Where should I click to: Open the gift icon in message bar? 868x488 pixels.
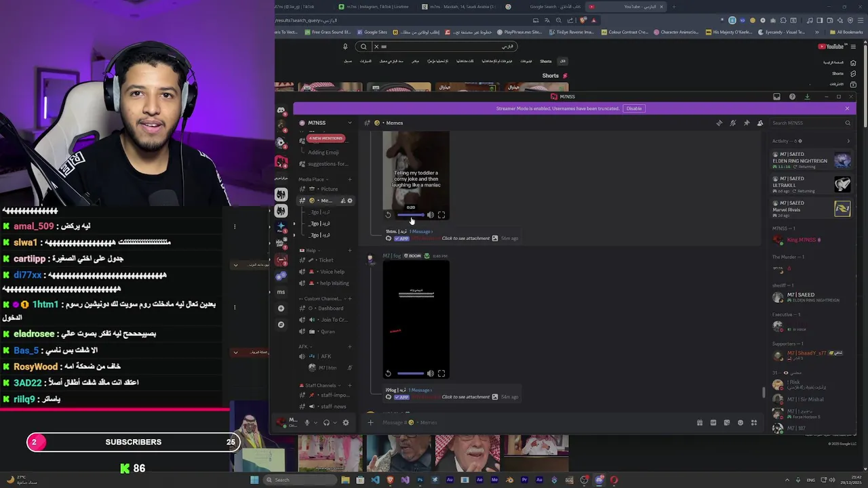(700, 422)
